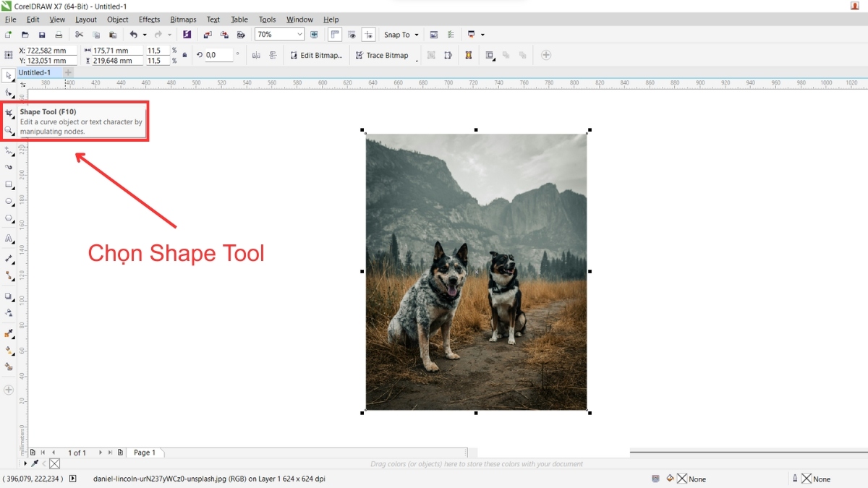868x488 pixels.
Task: Click the Save floppy disk icon
Action: pos(42,35)
